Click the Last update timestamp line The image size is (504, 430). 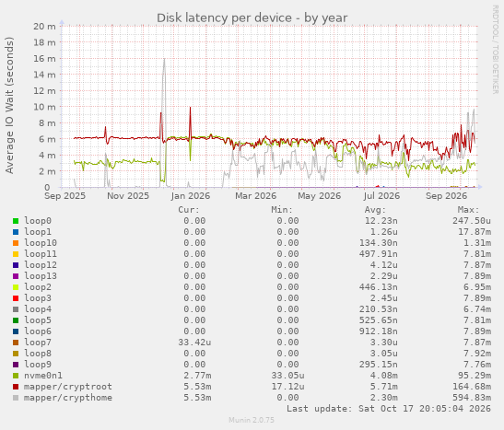(389, 409)
